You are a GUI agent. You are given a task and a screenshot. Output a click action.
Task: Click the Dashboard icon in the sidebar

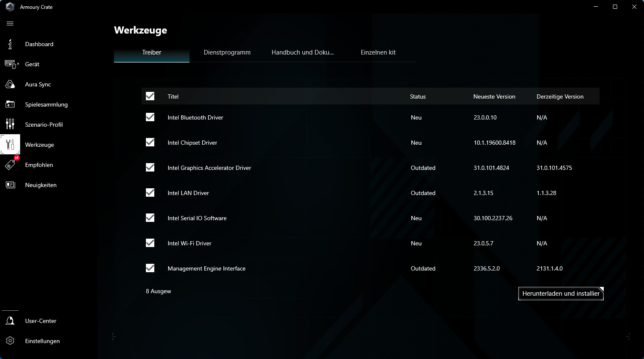pos(10,44)
